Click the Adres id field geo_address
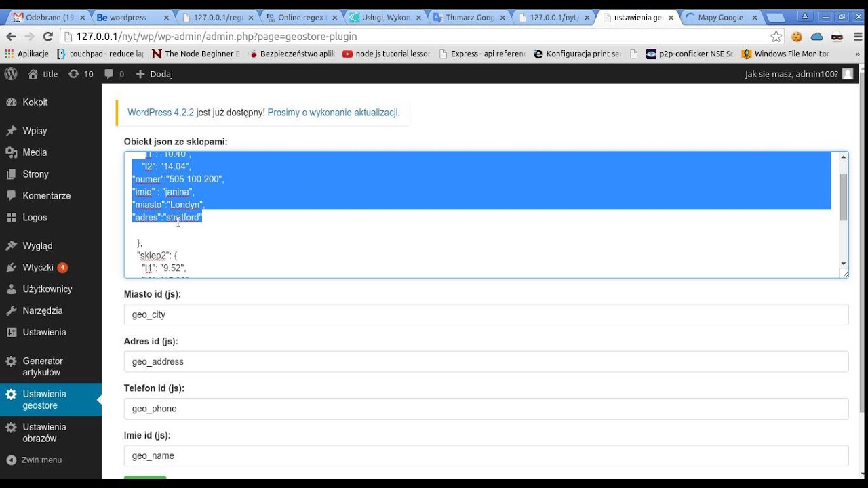This screenshot has width=868, height=488. [486, 361]
